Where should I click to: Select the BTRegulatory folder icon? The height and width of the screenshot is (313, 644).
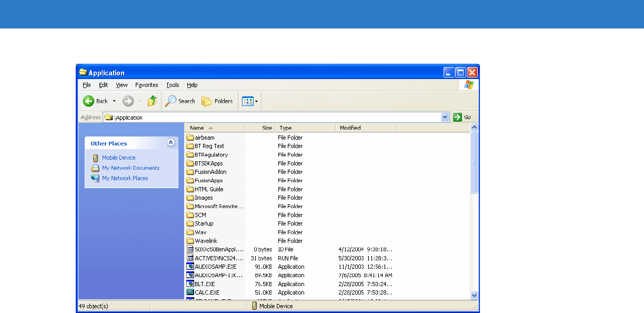point(190,155)
